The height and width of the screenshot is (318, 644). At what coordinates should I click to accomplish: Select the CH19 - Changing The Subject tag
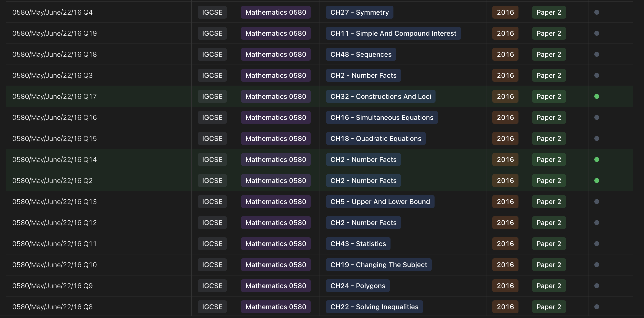tap(379, 264)
